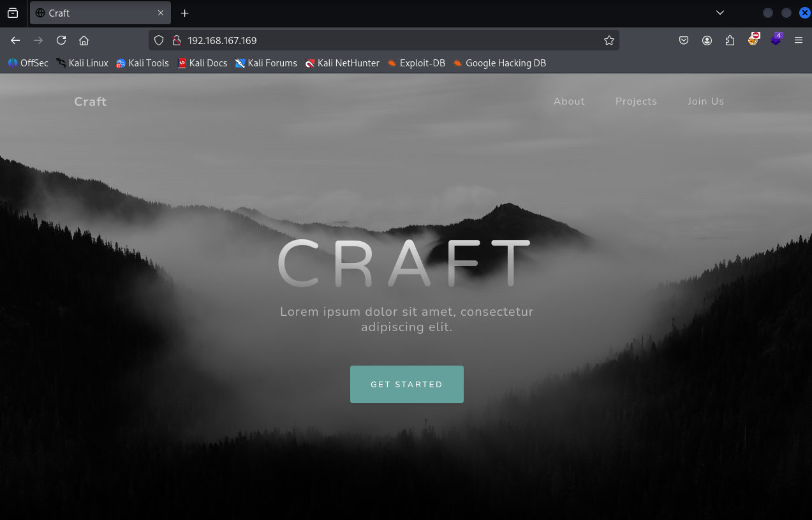Viewport: 812px width, 520px height.
Task: Open the Firefox View icon in tab bar
Action: 13,13
